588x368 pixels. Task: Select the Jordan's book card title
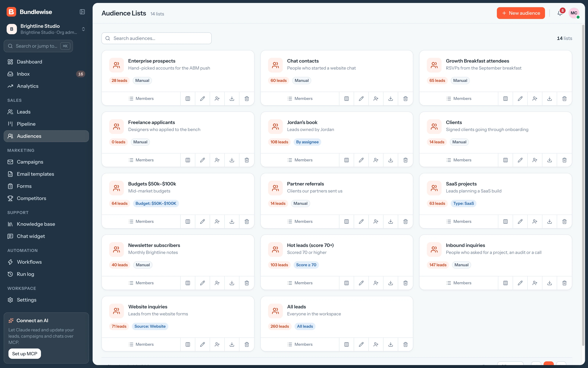point(302,122)
